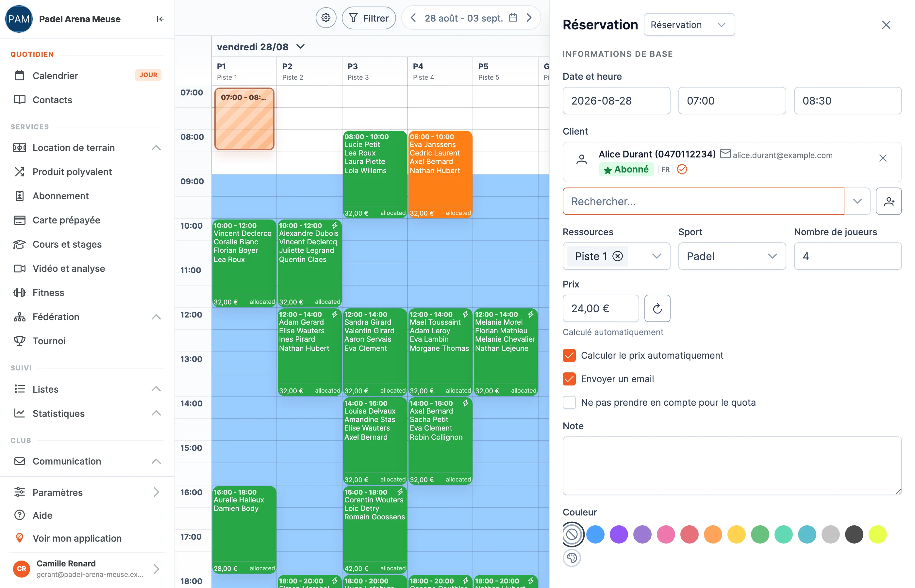915x588 pixels.
Task: Open Paramètres submenu
Action: click(x=87, y=492)
